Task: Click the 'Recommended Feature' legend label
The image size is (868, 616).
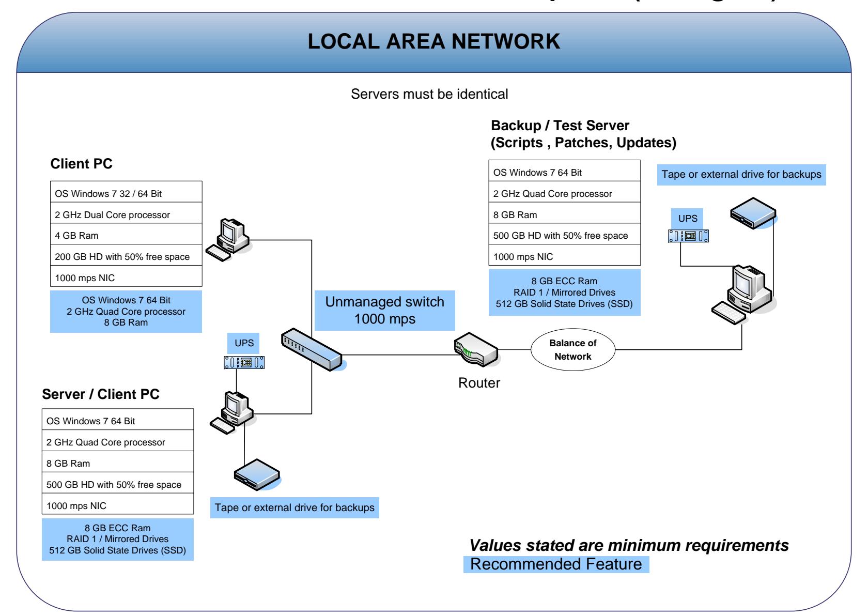Action: click(x=556, y=564)
